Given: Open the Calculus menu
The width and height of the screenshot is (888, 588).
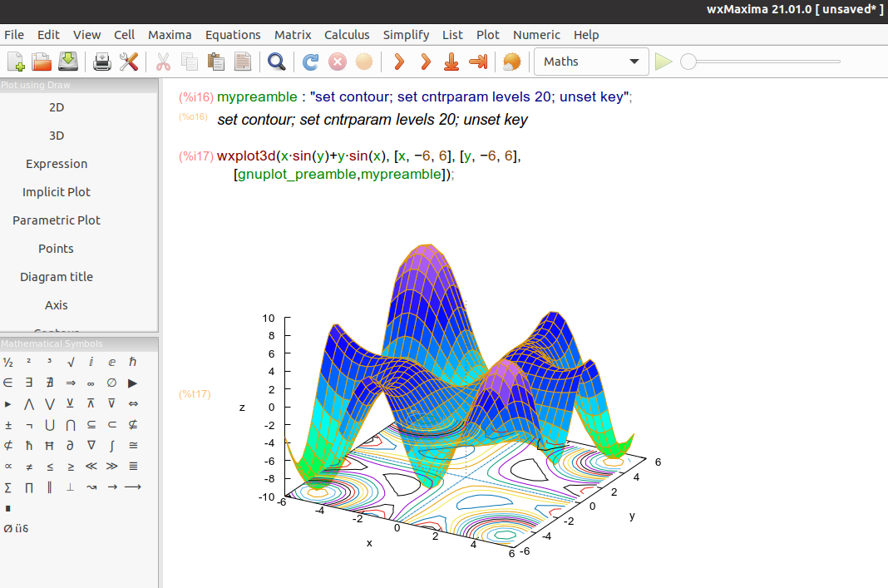Looking at the screenshot, I should [x=347, y=35].
